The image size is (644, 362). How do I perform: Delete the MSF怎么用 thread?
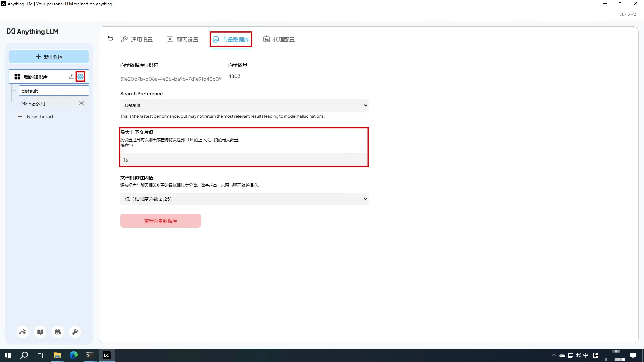point(82,103)
